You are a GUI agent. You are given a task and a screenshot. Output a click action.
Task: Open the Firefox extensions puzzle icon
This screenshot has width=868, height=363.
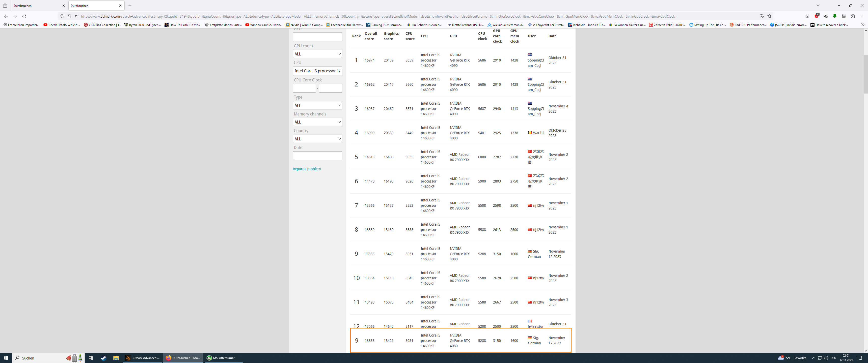[853, 16]
